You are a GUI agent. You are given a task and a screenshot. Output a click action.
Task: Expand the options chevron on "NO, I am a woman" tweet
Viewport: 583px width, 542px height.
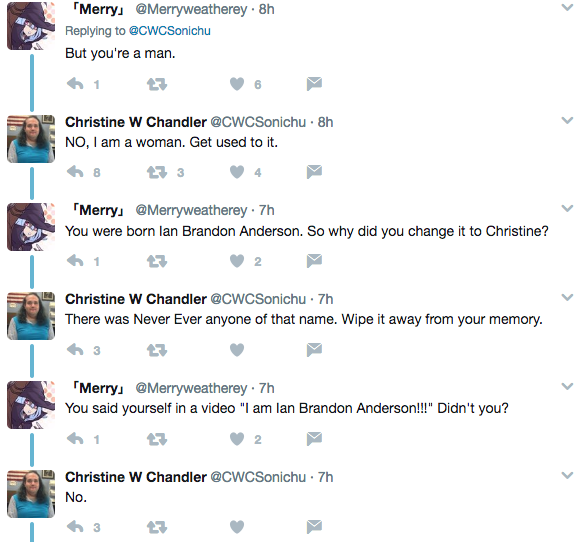pyautogui.click(x=567, y=120)
